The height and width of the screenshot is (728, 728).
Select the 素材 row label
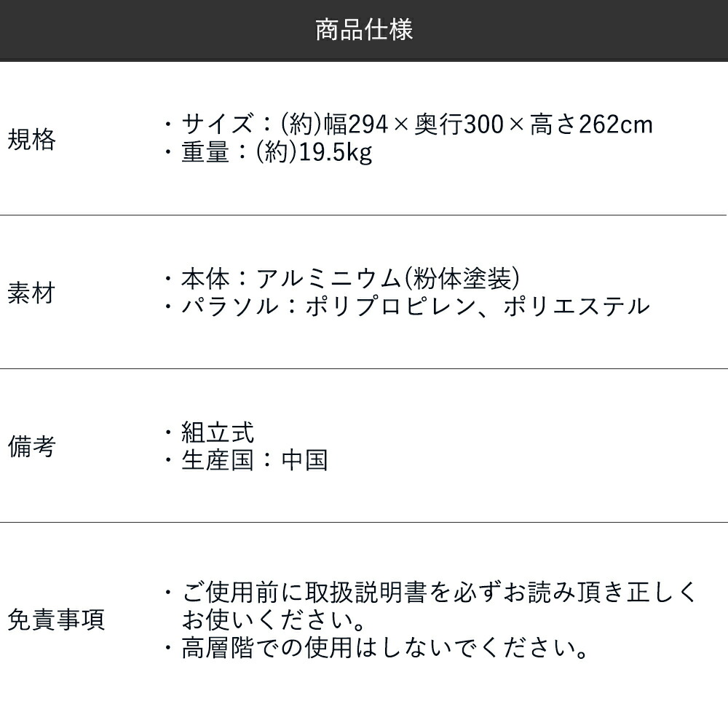31,293
